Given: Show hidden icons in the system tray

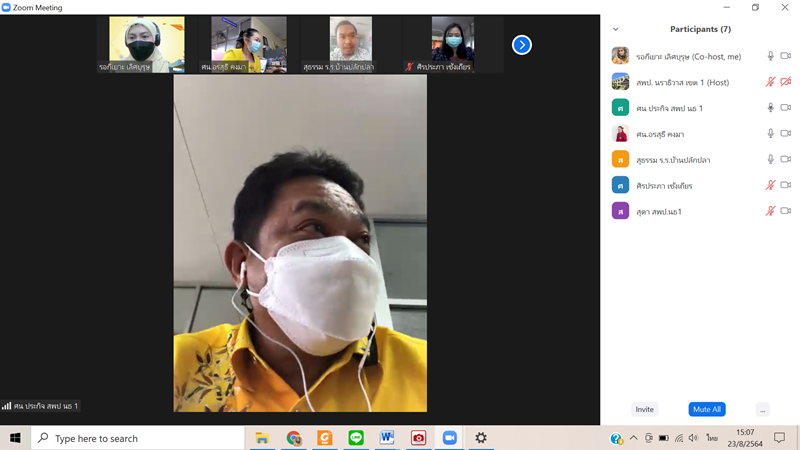Looking at the screenshot, I should tap(633, 438).
